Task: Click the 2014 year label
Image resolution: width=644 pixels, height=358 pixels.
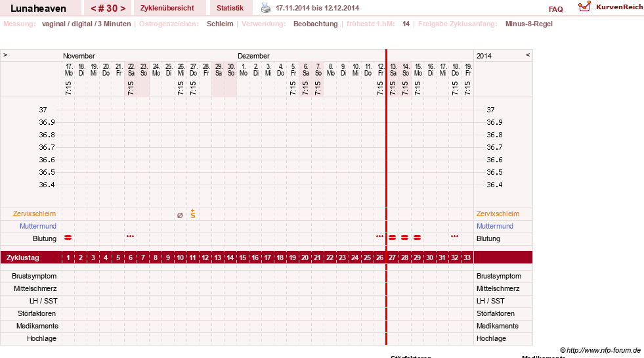Action: click(484, 56)
